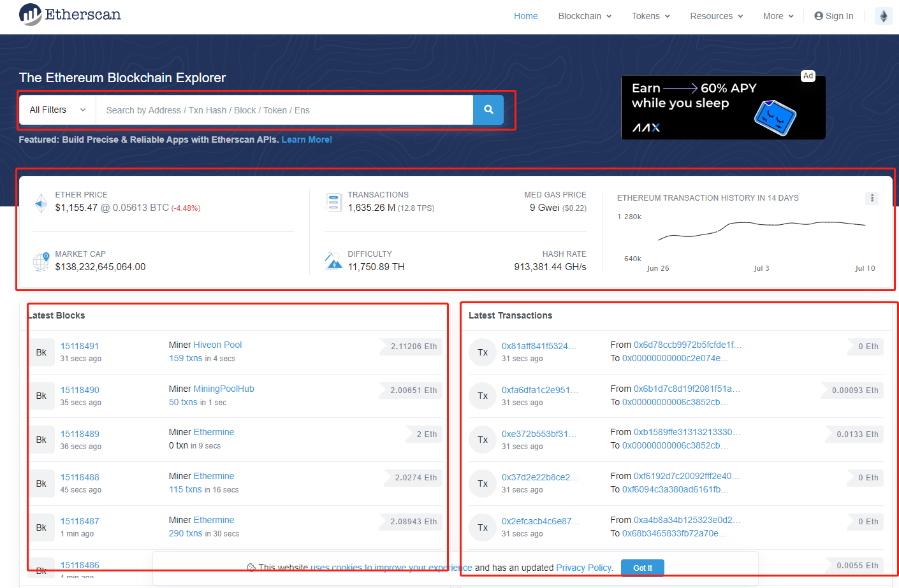Open Ethermine miner of block 15118489
The width and height of the screenshot is (899, 588).
(x=214, y=432)
